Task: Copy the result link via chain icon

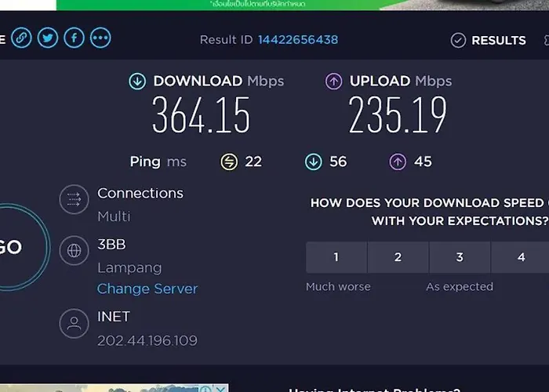Action: tap(21, 38)
